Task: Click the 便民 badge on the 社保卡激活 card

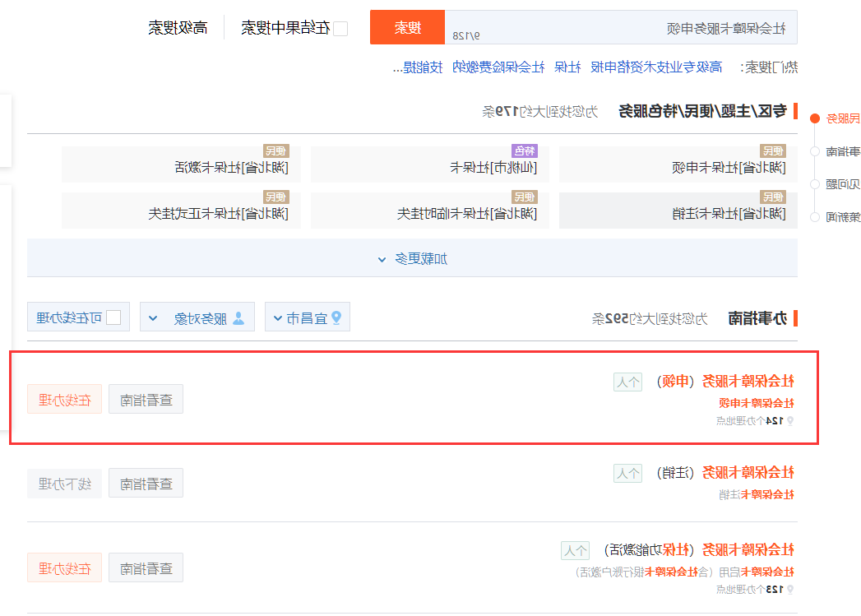Action: (275, 151)
